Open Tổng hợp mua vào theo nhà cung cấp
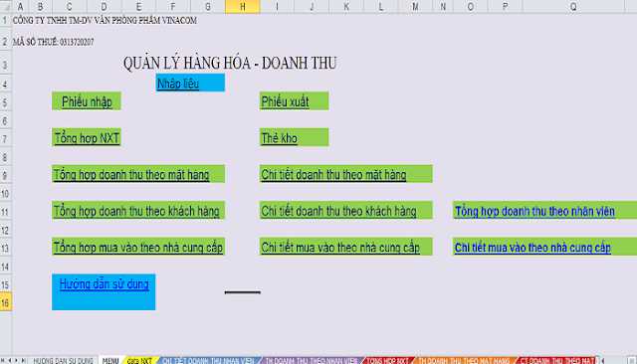Viewport: 637px width, 364px height. coord(138,248)
